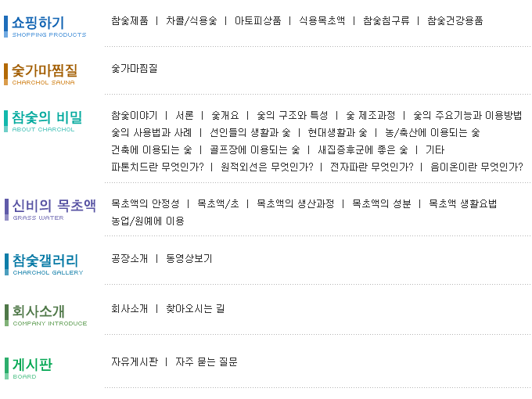
Task: Click the 신비의 목초액 Grass Water heading
Action: tap(51, 210)
